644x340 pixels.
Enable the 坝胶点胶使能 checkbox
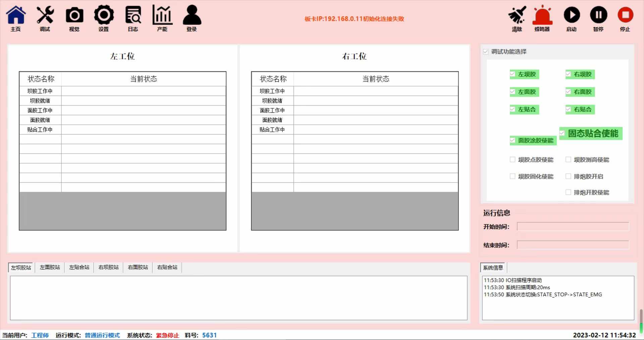(513, 160)
